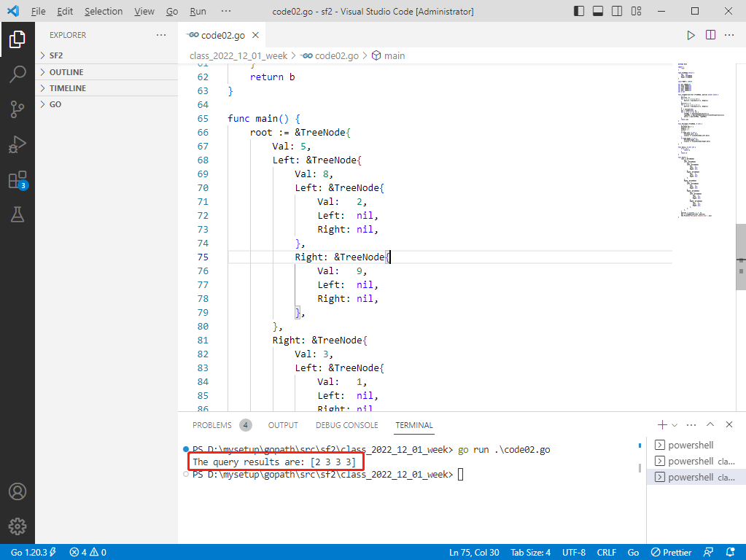Click the code minimap preview
The image size is (746, 560).
703,140
